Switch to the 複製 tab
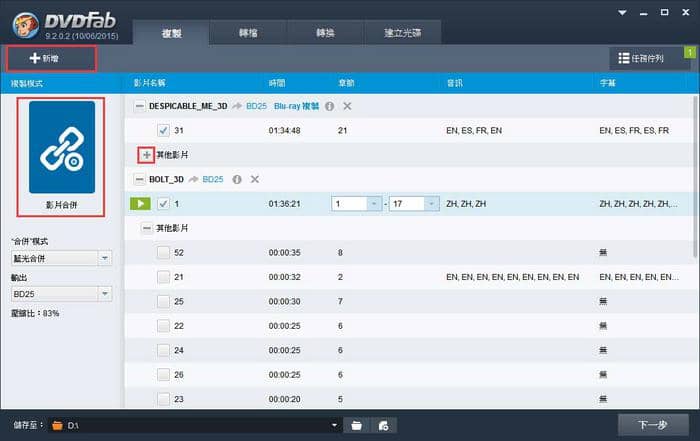 (x=171, y=33)
